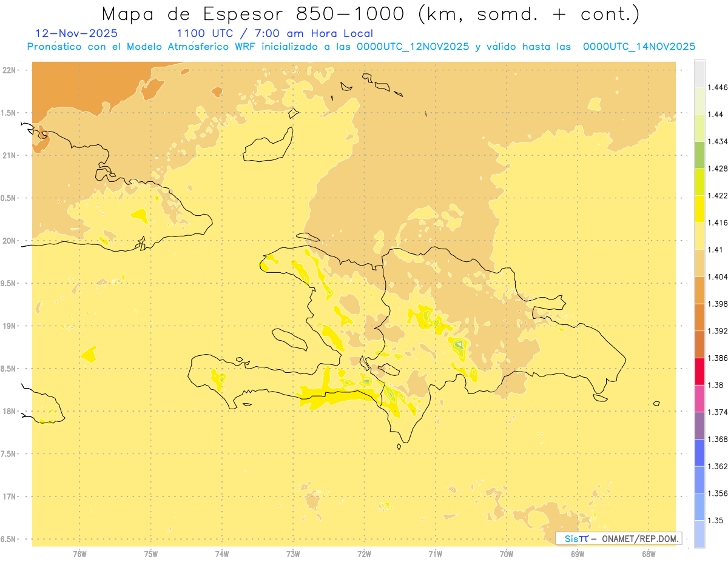
Task: Click the blue legend segment between 1.362 and 1.368
Action: [699, 453]
